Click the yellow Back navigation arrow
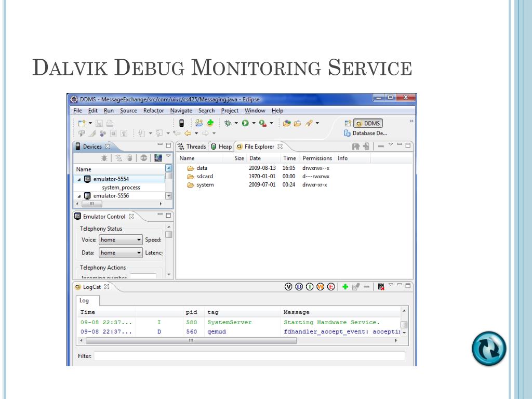Image resolution: width=532 pixels, height=399 pixels. [188, 134]
